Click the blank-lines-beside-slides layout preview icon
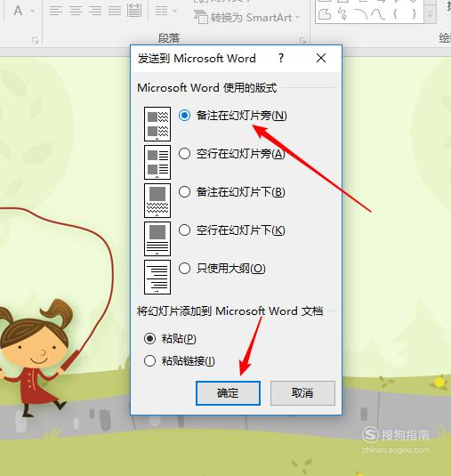Viewport: 451px width, 476px height. click(x=157, y=162)
